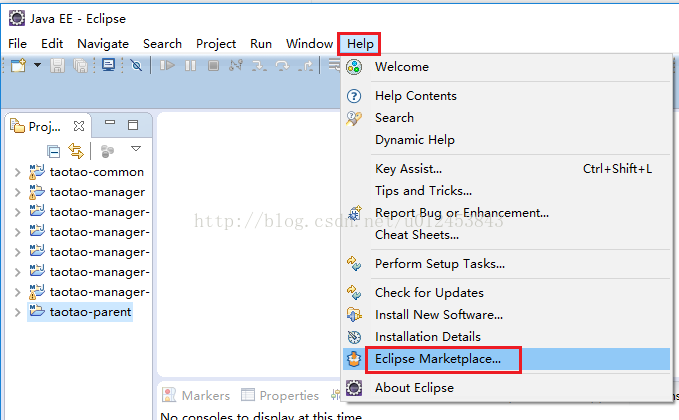The width and height of the screenshot is (679, 420).
Task: Click the Save All toolbar icon
Action: pyautogui.click(x=81, y=66)
